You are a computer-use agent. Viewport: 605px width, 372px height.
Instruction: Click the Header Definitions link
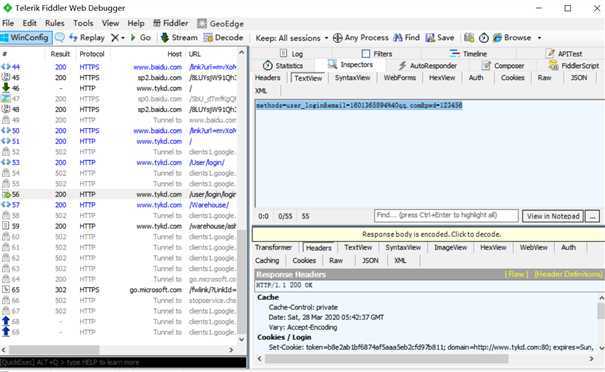tap(568, 274)
